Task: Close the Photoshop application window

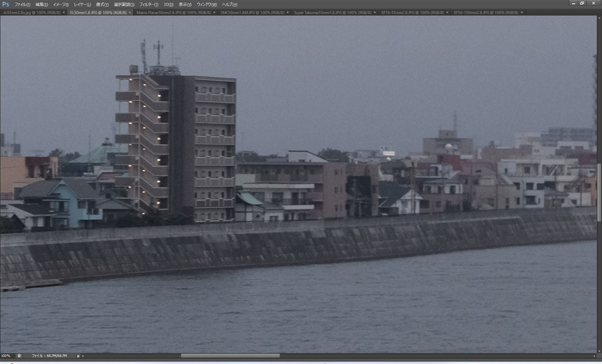Action: pos(594,3)
